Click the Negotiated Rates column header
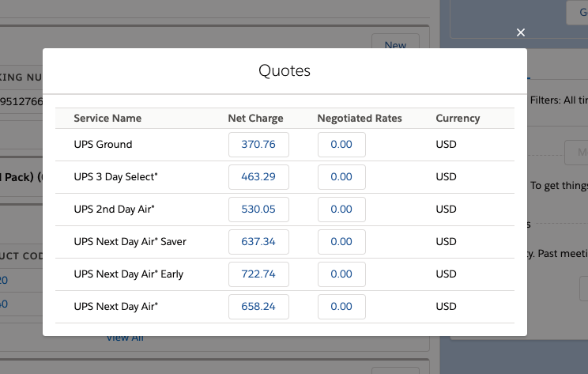The image size is (588, 374). pos(360,118)
